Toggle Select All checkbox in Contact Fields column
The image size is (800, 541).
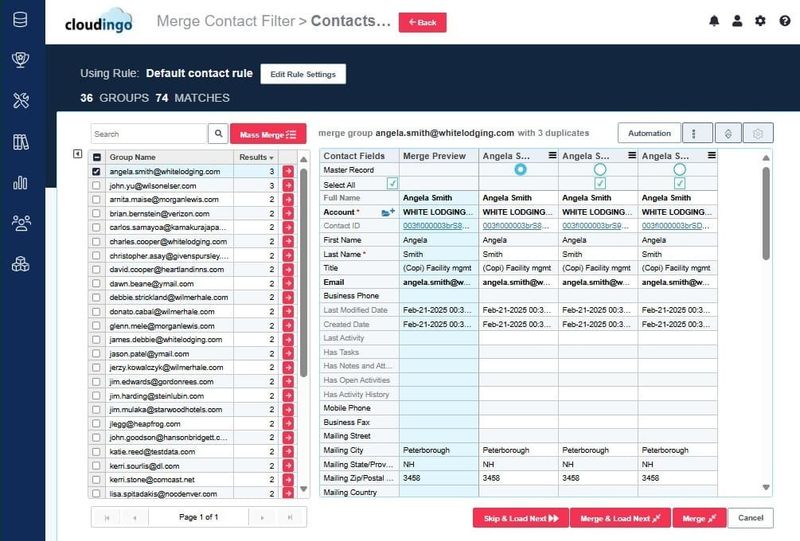pos(392,183)
